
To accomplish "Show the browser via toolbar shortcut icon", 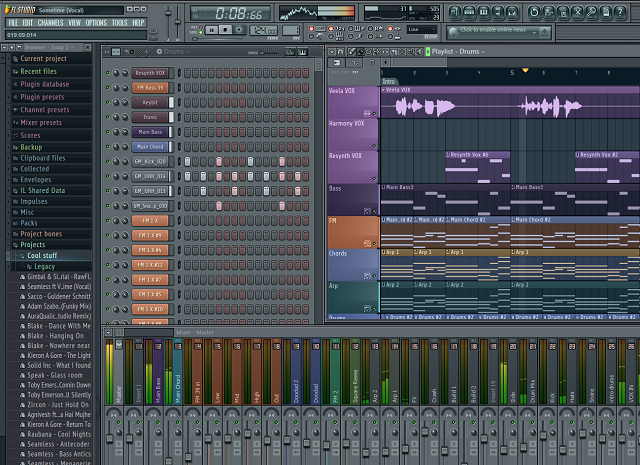I will [x=498, y=12].
